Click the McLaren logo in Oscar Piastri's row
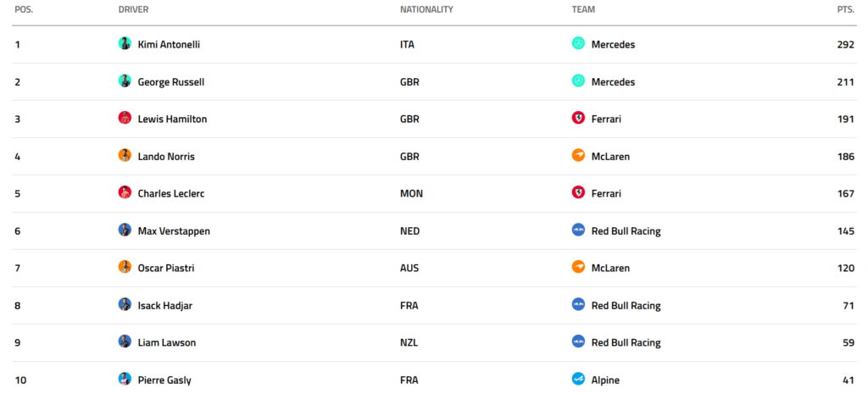 (x=578, y=267)
